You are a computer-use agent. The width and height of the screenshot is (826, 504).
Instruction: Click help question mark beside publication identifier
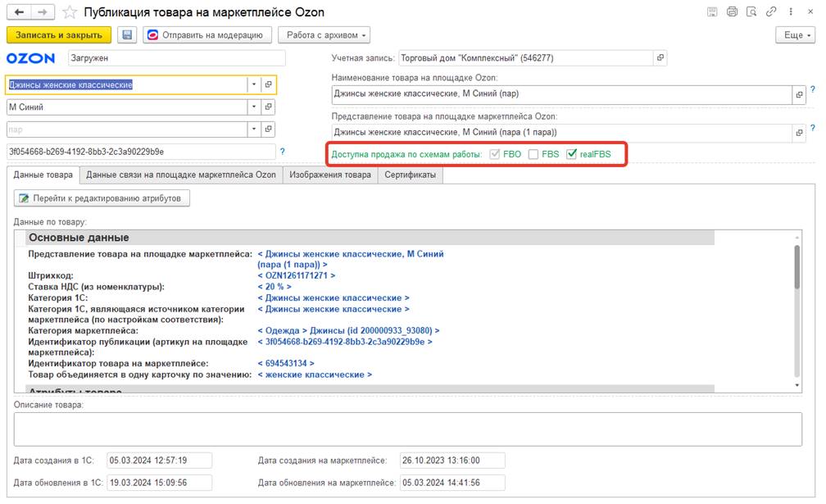click(283, 152)
